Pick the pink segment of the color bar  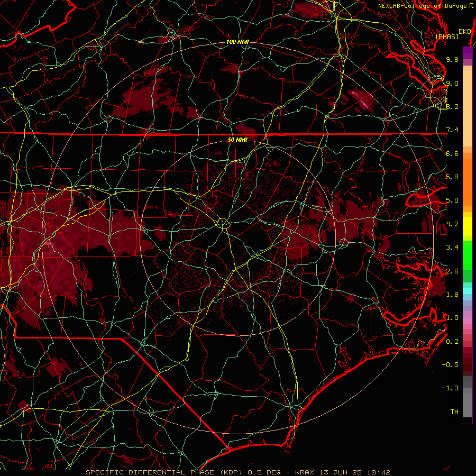point(467,321)
